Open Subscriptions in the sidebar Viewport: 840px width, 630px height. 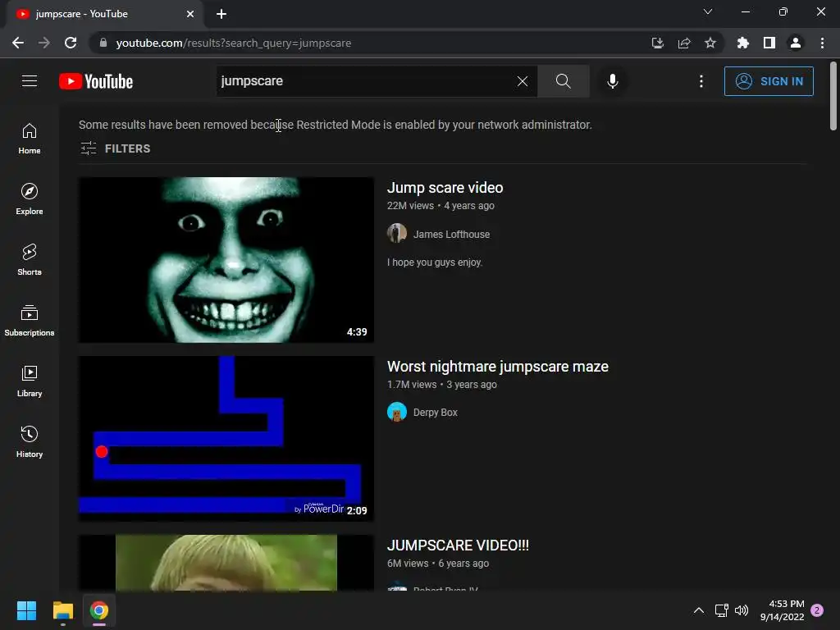(30, 321)
